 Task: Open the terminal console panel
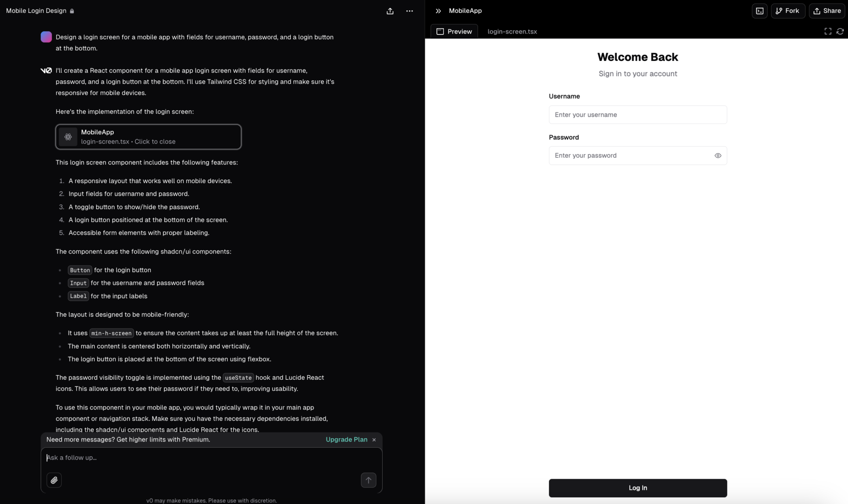pyautogui.click(x=759, y=11)
